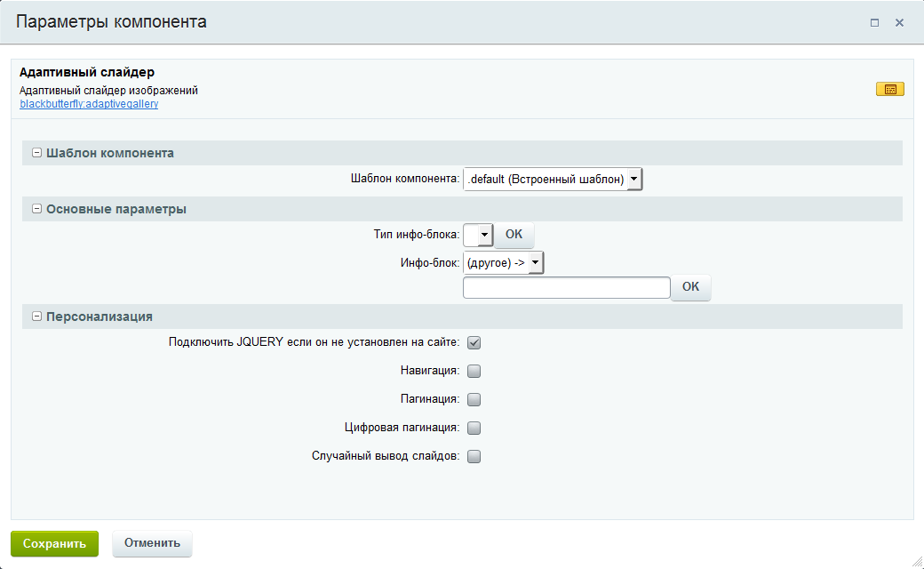Click the Сохранить button
This screenshot has height=569, width=924.
coord(54,543)
